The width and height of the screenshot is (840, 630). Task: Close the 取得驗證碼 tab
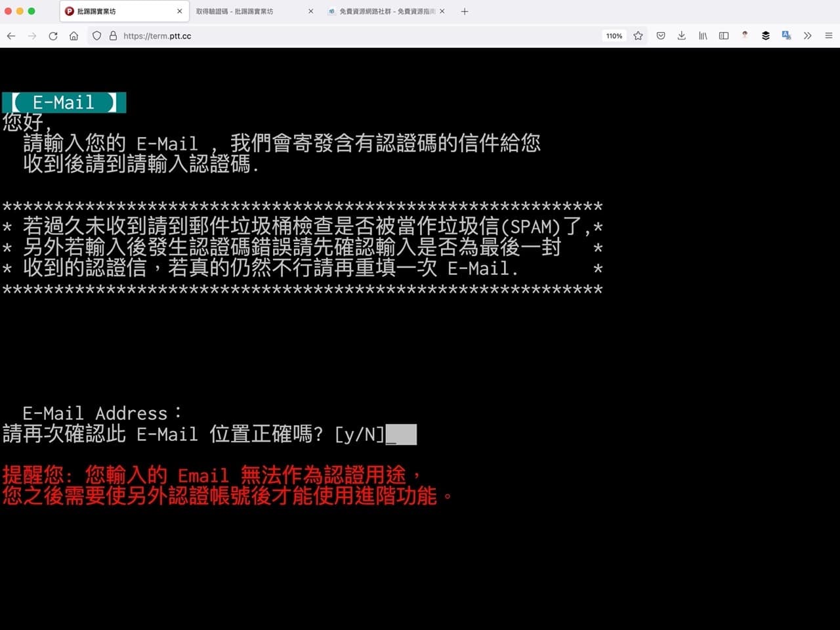[x=310, y=11]
